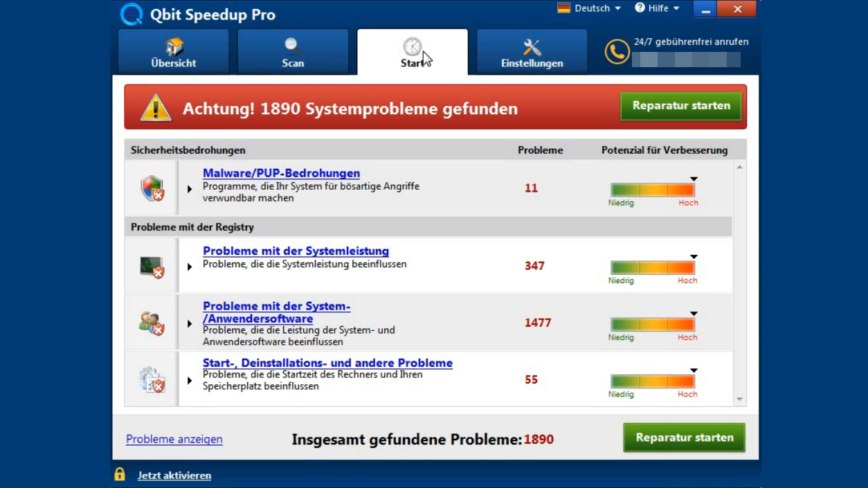Image resolution: width=868 pixels, height=488 pixels.
Task: Expand the Start-, Deinstallations- problems arrow
Action: point(190,380)
